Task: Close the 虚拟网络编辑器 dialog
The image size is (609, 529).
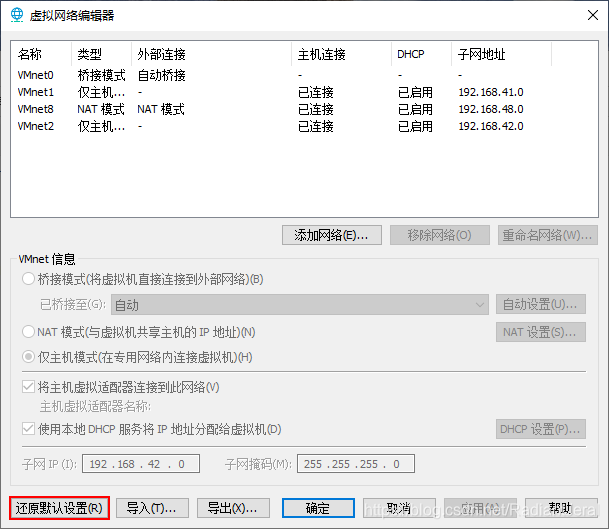Action: tap(593, 15)
